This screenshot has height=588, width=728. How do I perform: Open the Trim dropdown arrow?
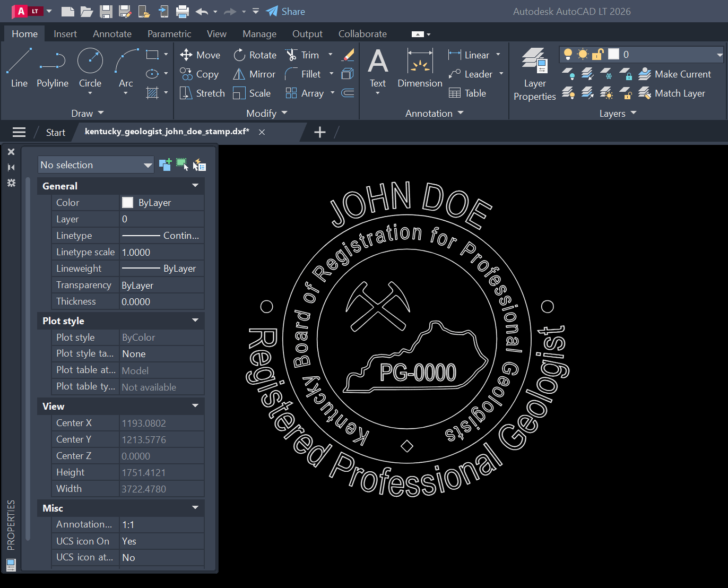[x=331, y=55]
